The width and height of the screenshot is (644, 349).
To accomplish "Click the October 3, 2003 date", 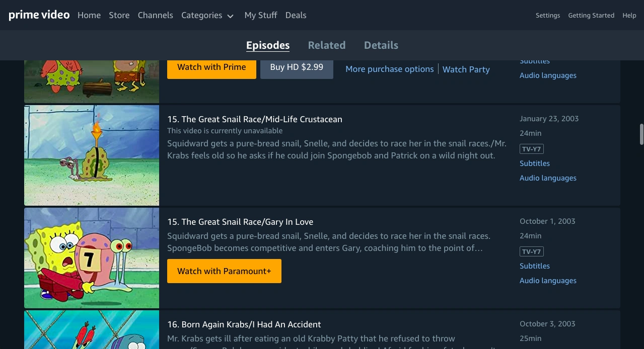I will (547, 324).
